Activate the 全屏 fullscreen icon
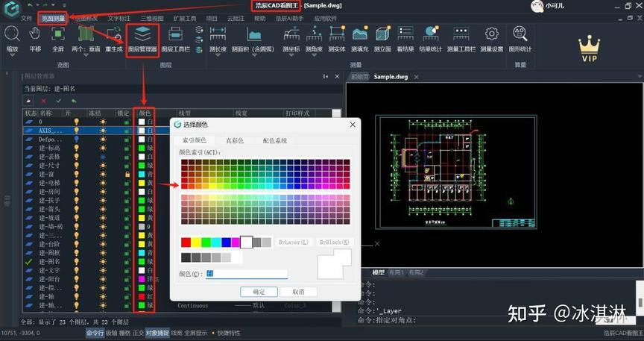This screenshot has height=341, width=644. click(58, 34)
